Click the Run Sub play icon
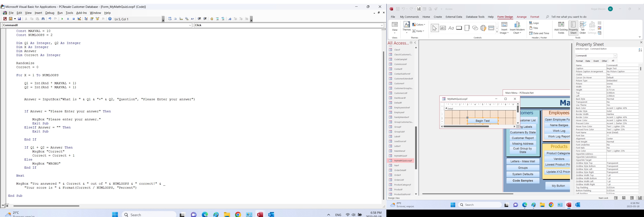Screen dimensions: 644x217 [62, 19]
